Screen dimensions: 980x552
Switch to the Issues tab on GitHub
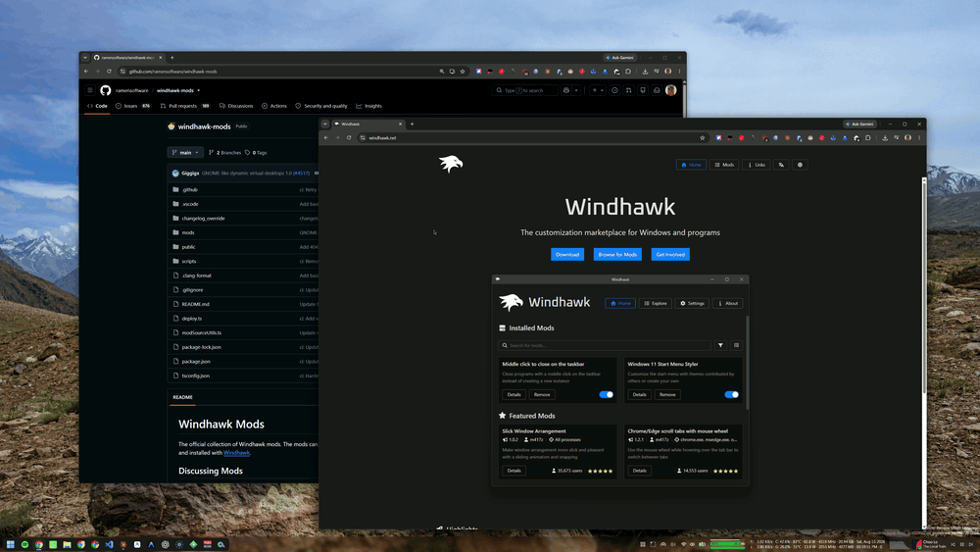point(132,106)
